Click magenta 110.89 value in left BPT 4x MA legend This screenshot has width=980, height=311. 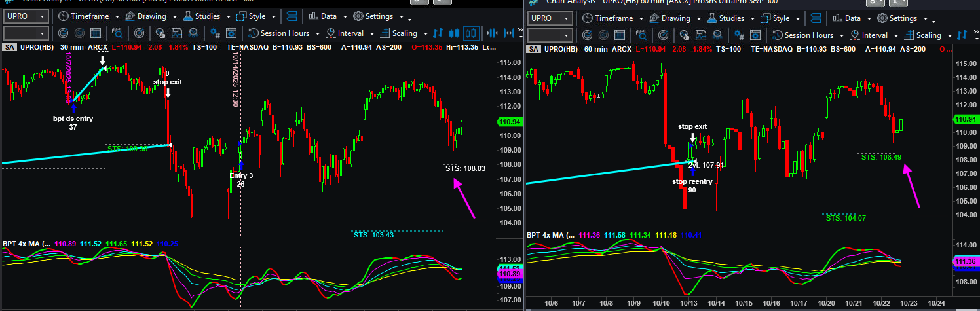(x=66, y=244)
